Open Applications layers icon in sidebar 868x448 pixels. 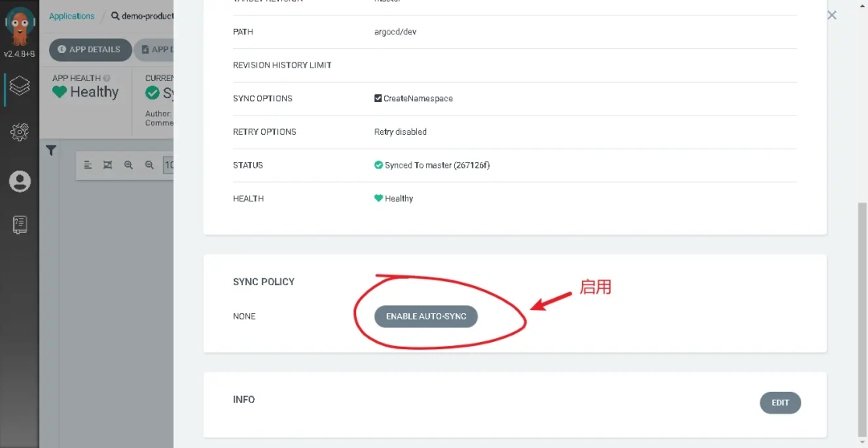[x=19, y=86]
